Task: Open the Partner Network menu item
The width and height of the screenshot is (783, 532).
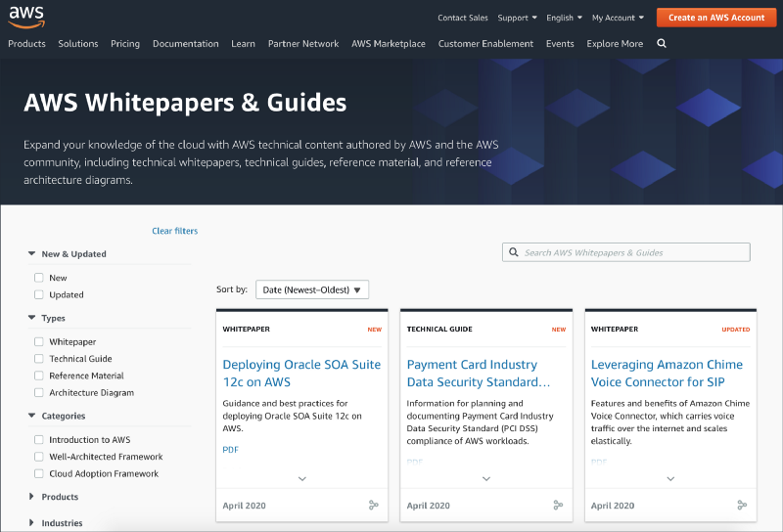Action: coord(303,43)
